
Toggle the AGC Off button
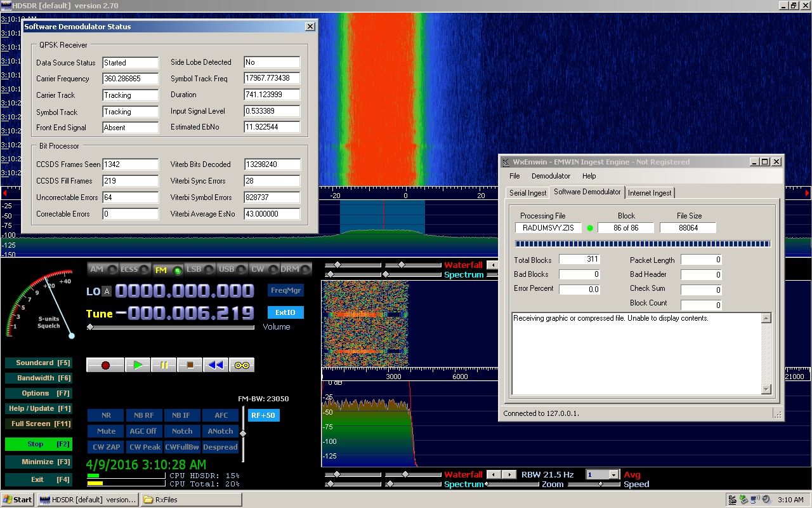[144, 431]
